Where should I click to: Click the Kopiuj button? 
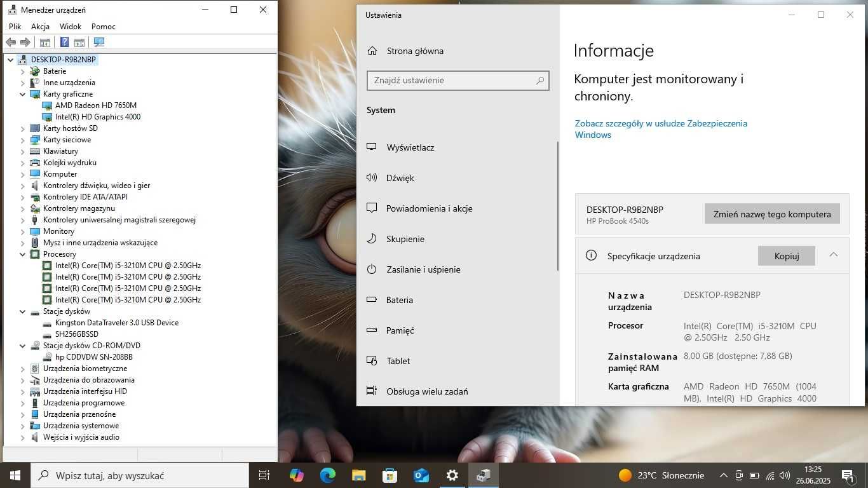[x=787, y=256]
